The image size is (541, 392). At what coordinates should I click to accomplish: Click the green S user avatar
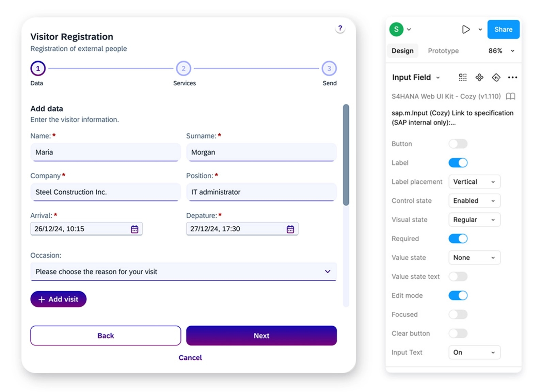coord(396,30)
